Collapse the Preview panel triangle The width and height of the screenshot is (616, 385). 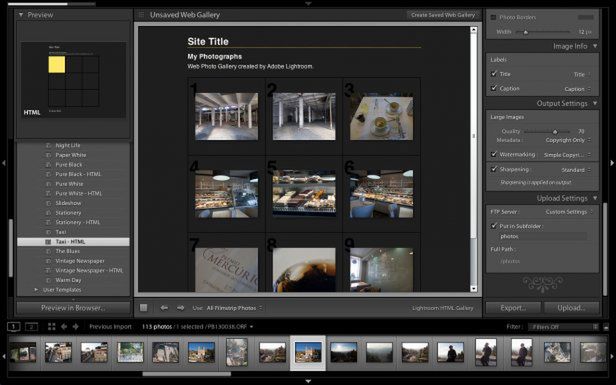(x=21, y=15)
